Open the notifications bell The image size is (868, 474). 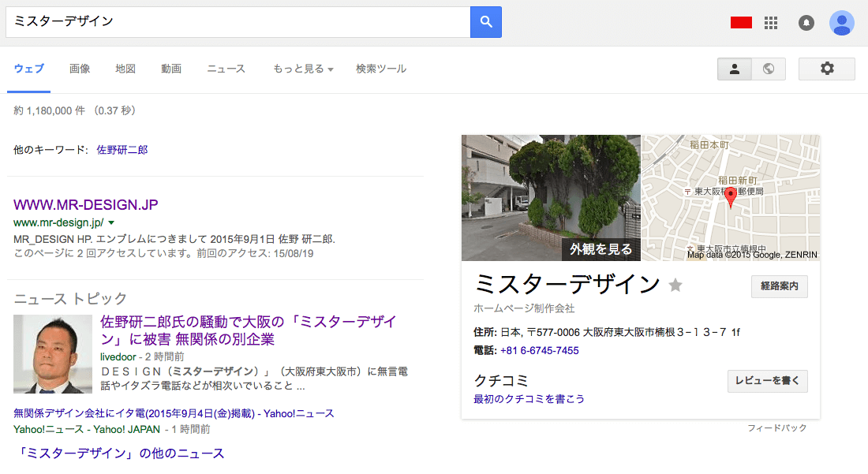(806, 23)
